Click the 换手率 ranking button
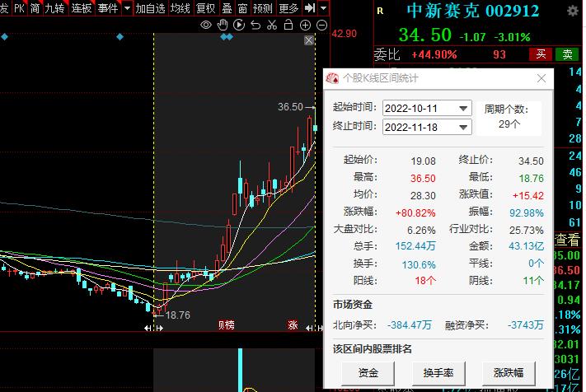This screenshot has width=586, height=392. click(x=438, y=373)
